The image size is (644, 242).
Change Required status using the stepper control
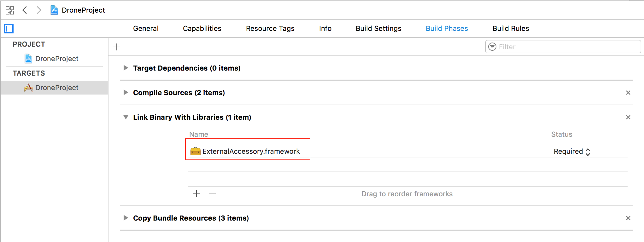588,151
